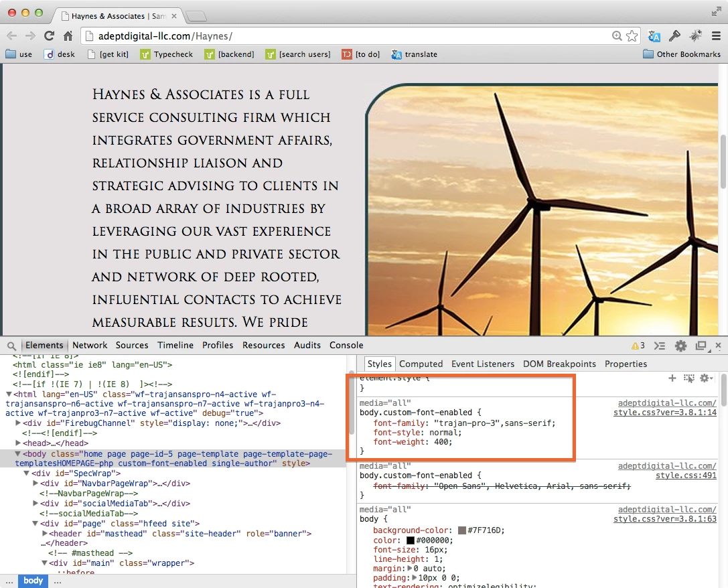Click the color #000000 swatch
Screen dimensions: 728x588
[411, 540]
